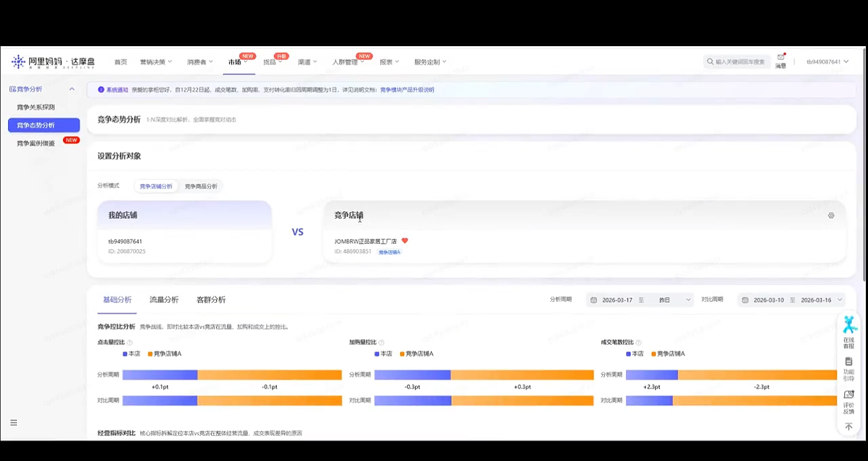This screenshot has width=868, height=461.
Task: Open the messages envelope icon
Action: coord(781,58)
